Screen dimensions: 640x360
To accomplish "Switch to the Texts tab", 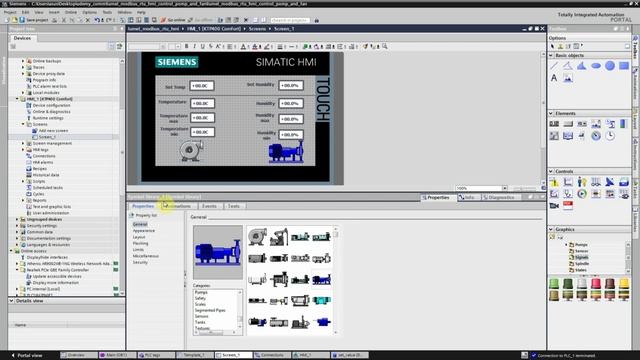I will click(x=234, y=206).
